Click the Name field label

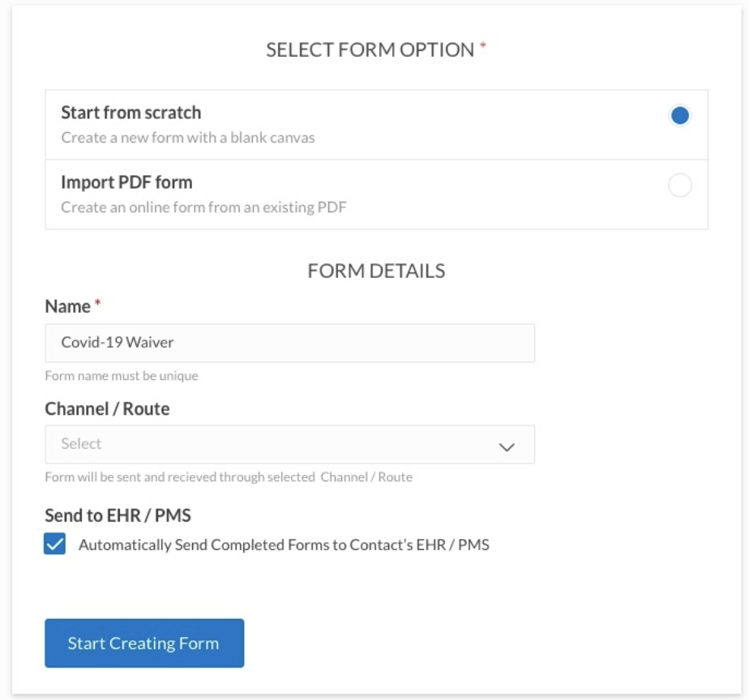pyautogui.click(x=67, y=306)
